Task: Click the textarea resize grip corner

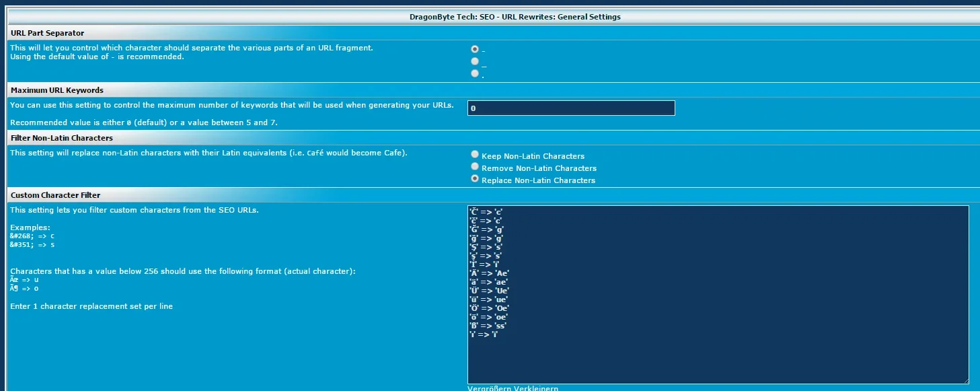Action: pos(965,380)
